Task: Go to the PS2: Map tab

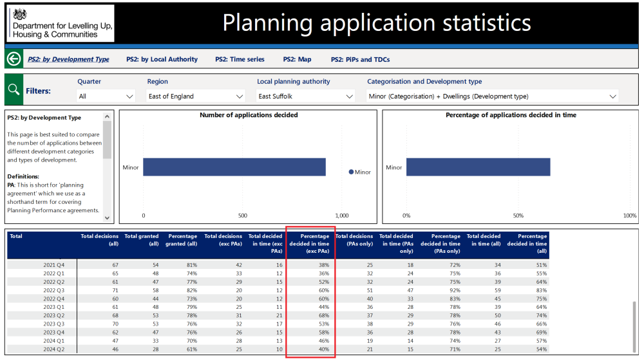Action: click(297, 59)
